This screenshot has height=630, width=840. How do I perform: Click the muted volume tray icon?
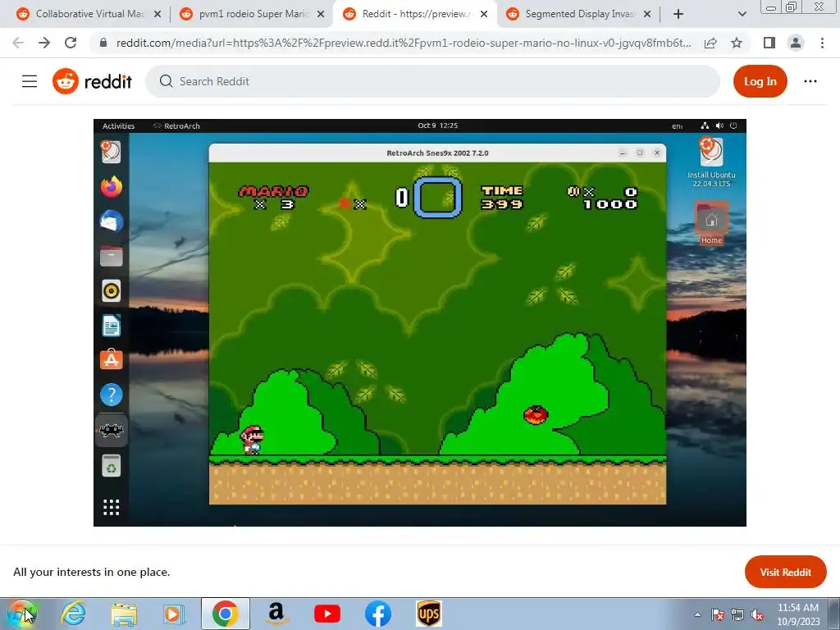757,614
